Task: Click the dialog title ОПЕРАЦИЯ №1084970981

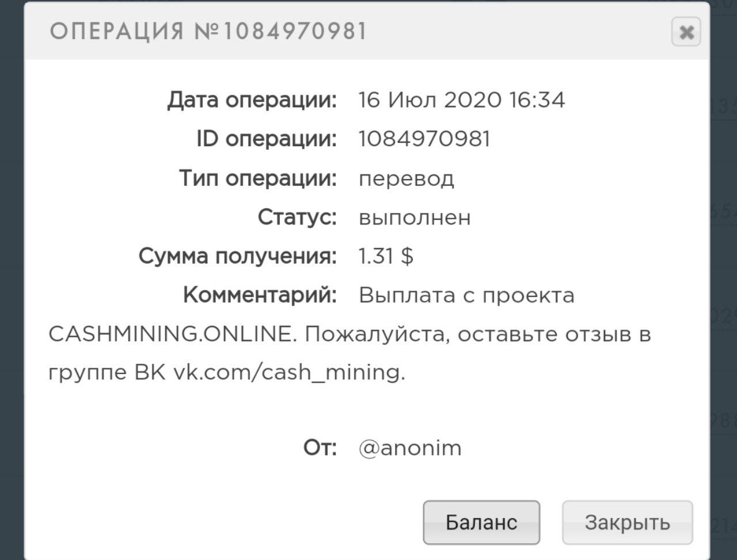Action: click(208, 31)
